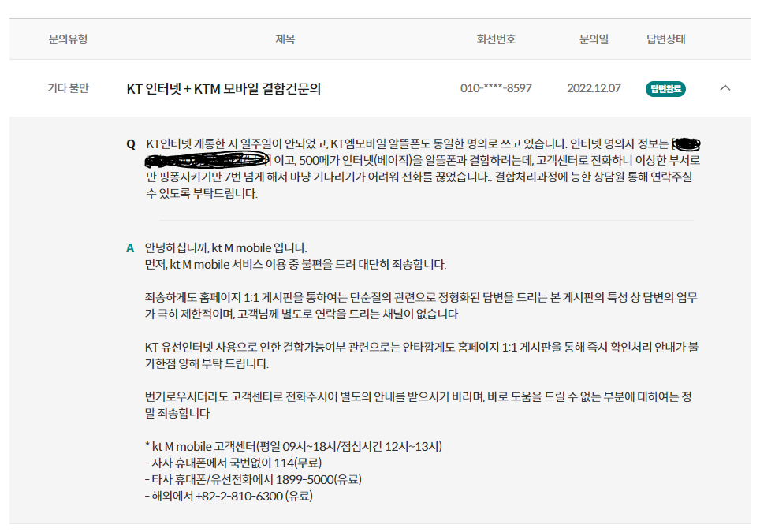Click the answer paragraph starting with KT 유선인터넷
This screenshot has height=532, width=760.
418,355
